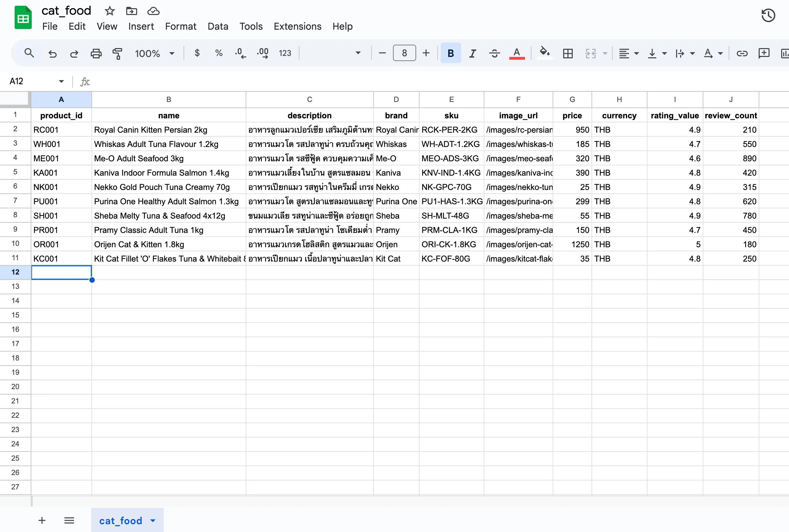Open the Help menu
The width and height of the screenshot is (789, 532).
pyautogui.click(x=342, y=26)
